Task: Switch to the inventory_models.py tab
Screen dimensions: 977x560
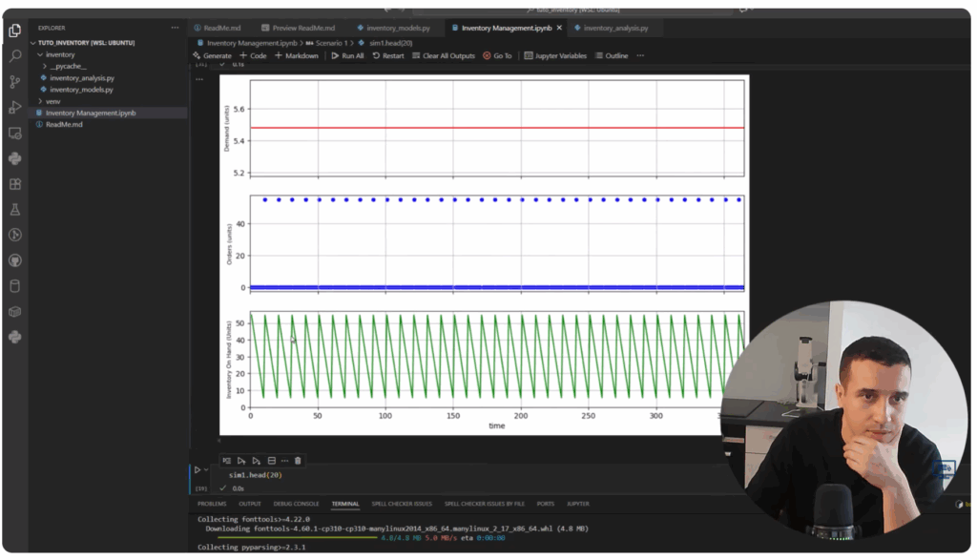Action: 398,28
